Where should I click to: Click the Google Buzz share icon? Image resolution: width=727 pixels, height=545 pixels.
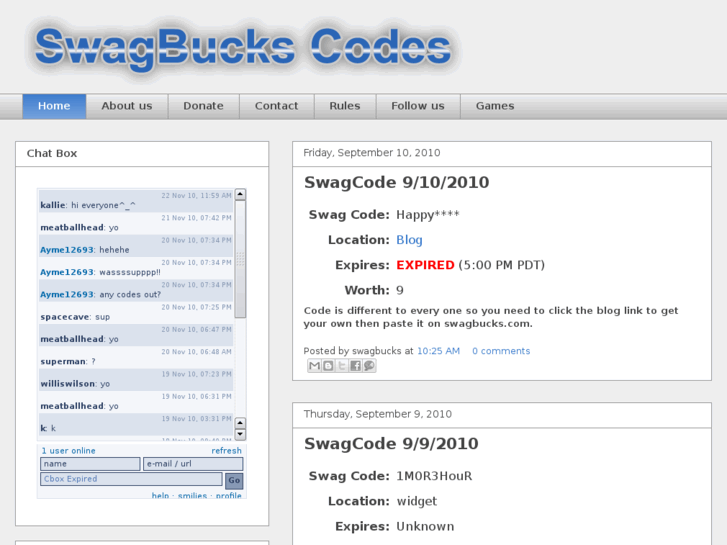click(369, 365)
